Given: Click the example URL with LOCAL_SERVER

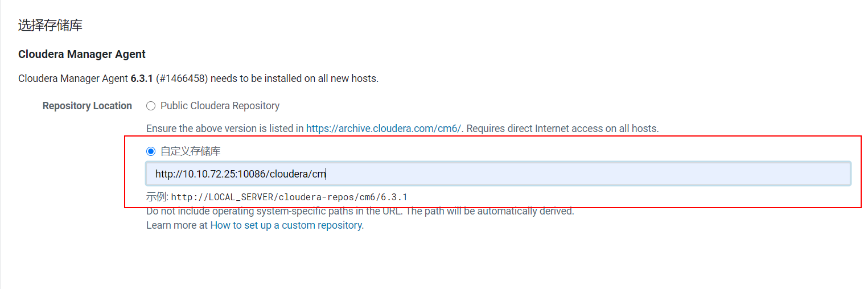Looking at the screenshot, I should point(289,197).
